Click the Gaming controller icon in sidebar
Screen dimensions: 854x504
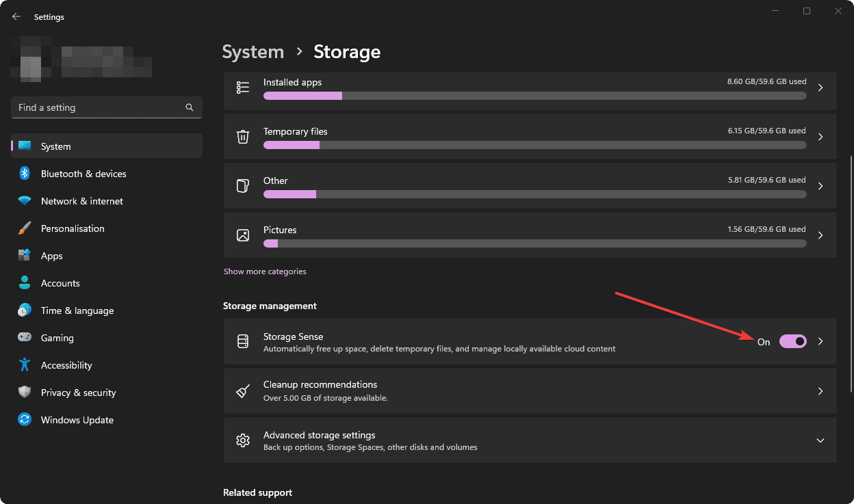tap(25, 337)
